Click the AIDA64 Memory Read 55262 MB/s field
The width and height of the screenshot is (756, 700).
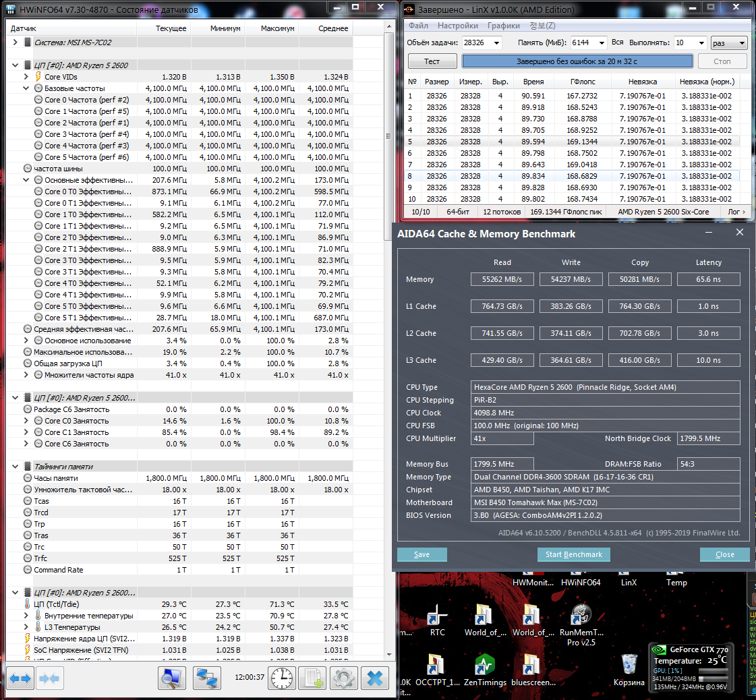[502, 279]
